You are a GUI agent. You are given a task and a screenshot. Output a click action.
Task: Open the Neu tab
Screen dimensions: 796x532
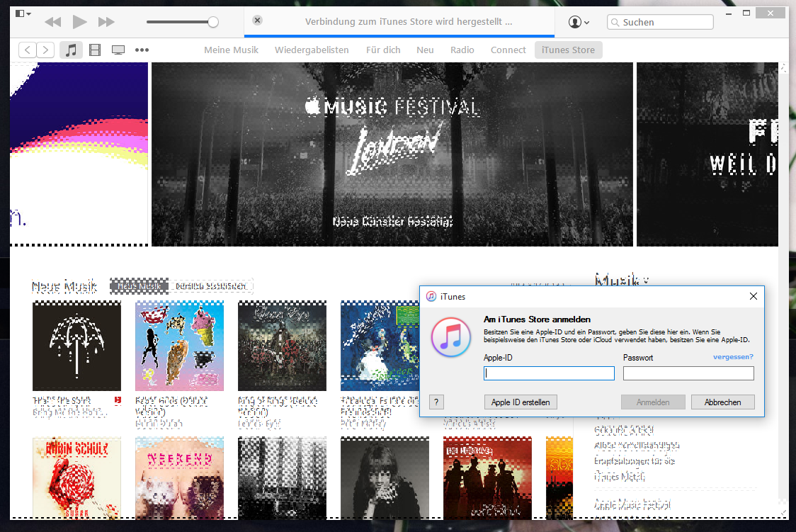(x=425, y=50)
